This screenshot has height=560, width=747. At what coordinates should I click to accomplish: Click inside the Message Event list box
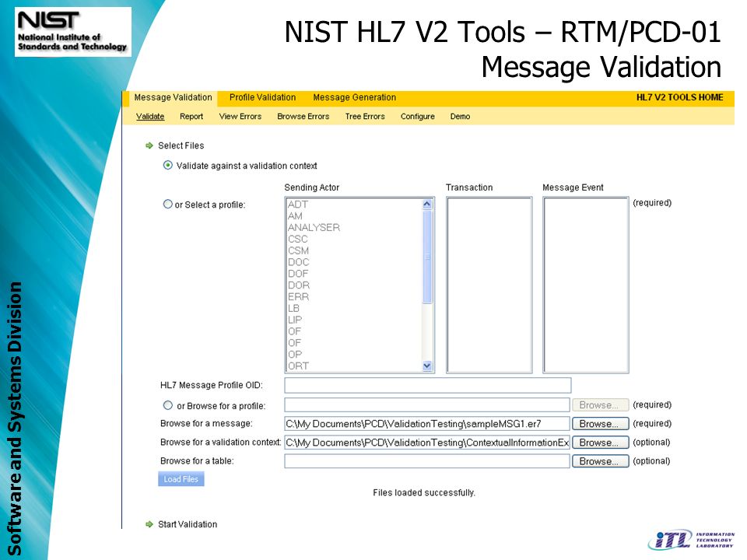pos(586,285)
